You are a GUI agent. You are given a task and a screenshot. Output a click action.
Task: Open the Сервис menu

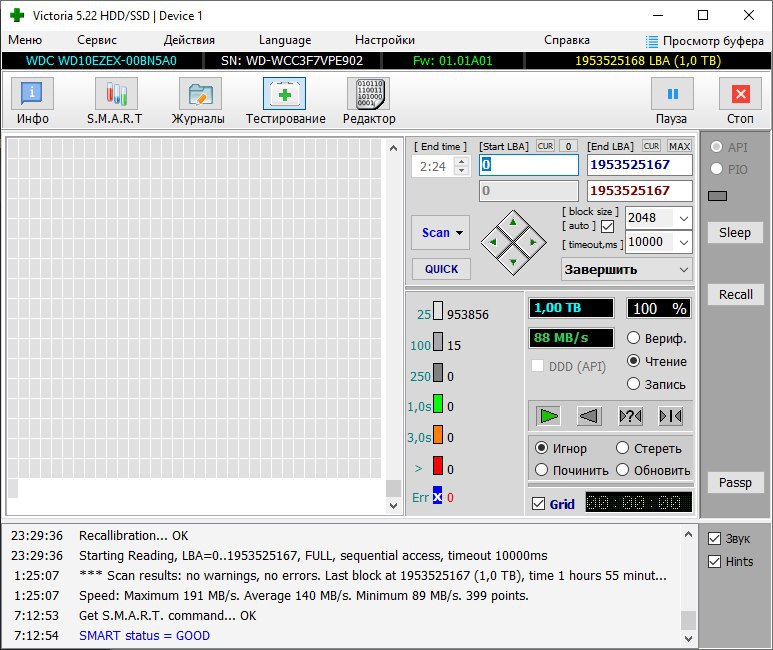pos(97,40)
